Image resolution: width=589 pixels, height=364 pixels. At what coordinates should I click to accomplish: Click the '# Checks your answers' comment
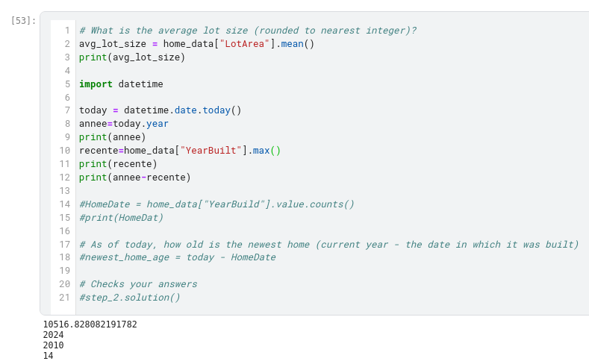point(138,286)
